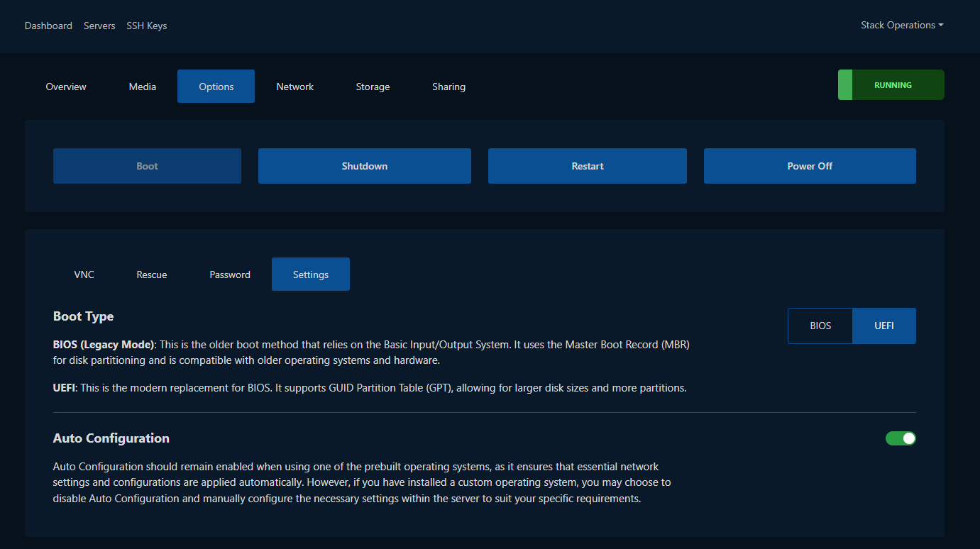Open the Password sub-tab
Viewport: 980px width, 549px height.
230,274
